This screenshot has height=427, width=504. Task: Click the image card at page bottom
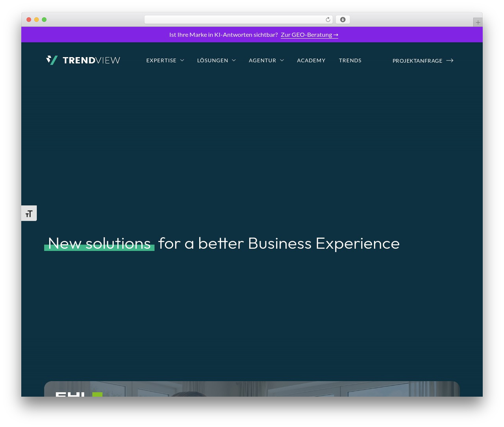pos(252,389)
